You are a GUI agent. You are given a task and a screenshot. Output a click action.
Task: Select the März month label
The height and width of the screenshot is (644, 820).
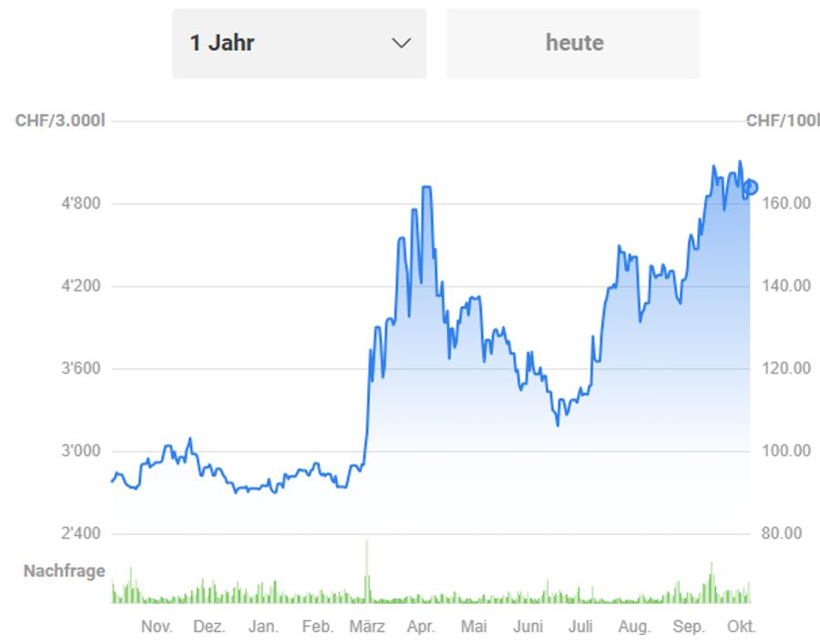tap(367, 626)
